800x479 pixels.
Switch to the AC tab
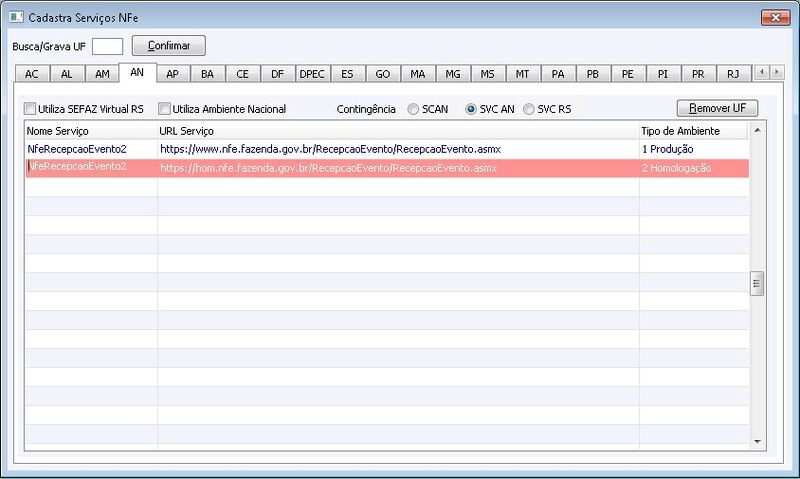32,74
